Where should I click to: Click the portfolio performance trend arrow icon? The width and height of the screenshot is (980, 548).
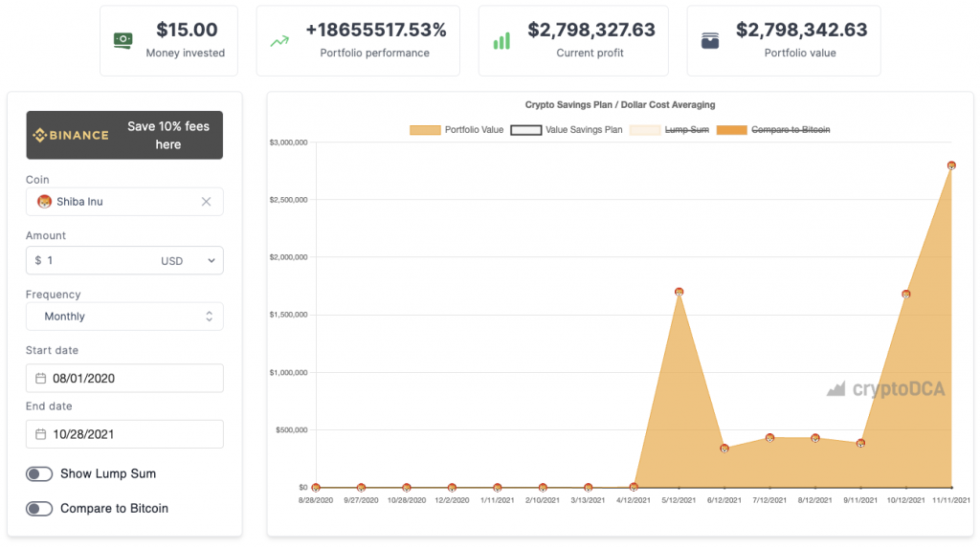[279, 42]
